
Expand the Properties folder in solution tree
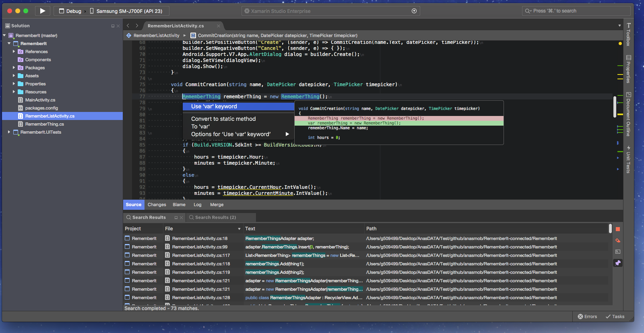pos(14,84)
